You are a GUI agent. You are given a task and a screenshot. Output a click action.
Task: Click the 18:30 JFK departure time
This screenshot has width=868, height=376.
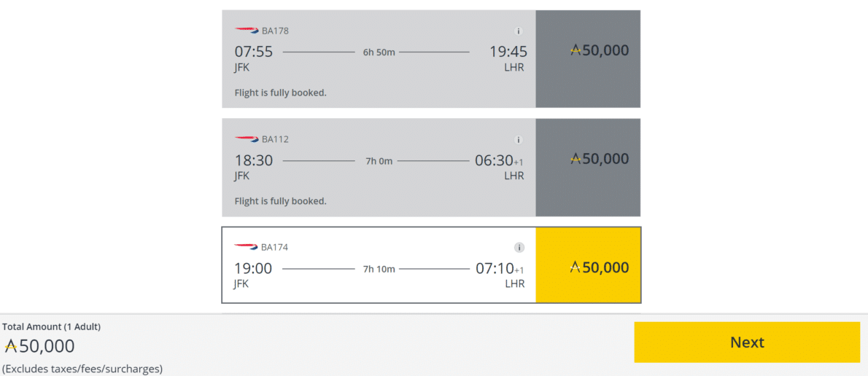(x=254, y=161)
